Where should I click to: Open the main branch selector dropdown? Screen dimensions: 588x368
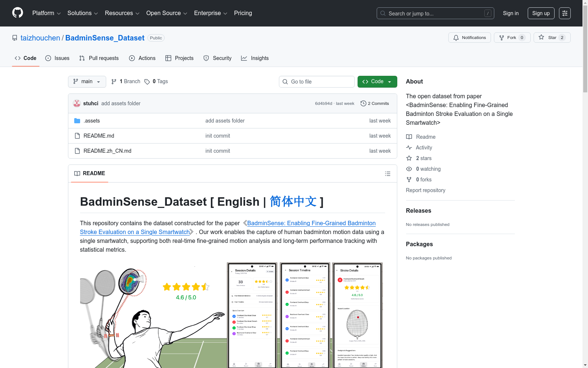(87, 82)
